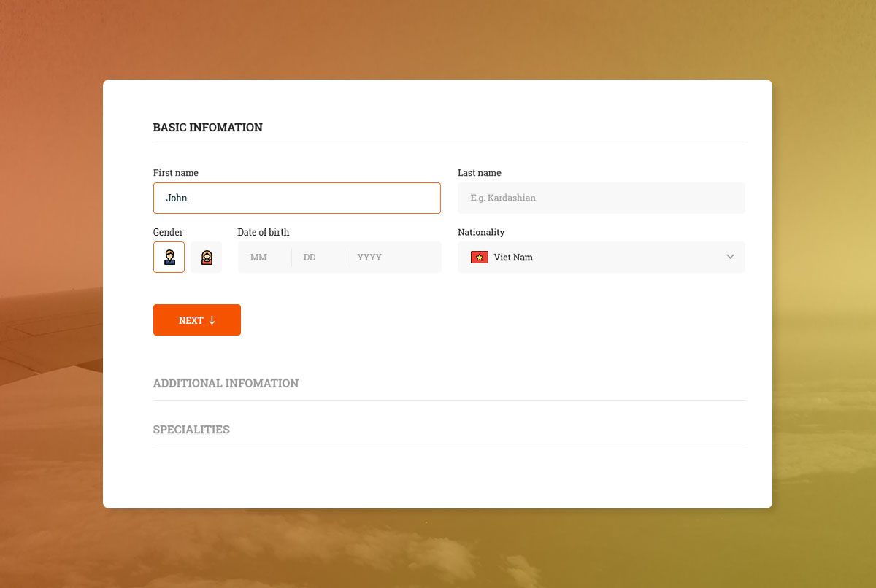Click the orange NEXT button
The image size is (876, 588).
tap(197, 320)
